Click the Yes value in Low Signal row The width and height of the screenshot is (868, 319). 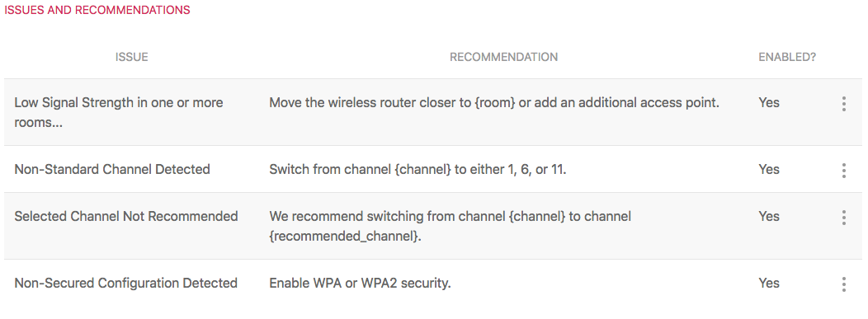[x=769, y=102]
